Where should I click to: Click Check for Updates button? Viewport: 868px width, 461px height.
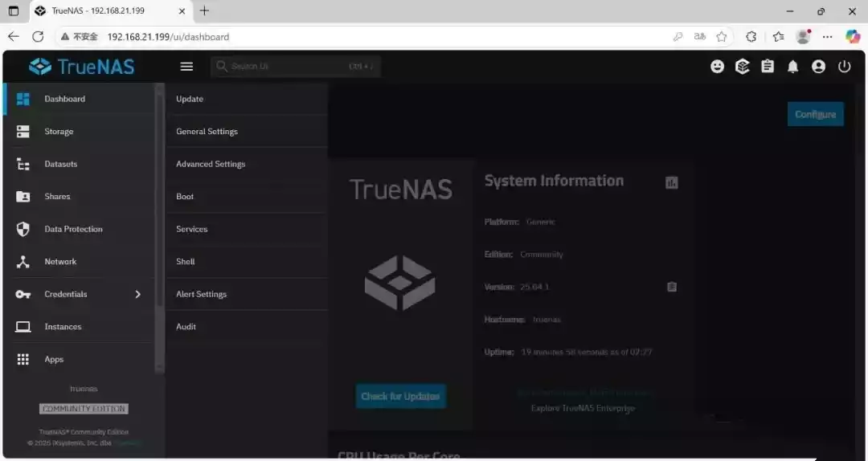click(x=400, y=396)
